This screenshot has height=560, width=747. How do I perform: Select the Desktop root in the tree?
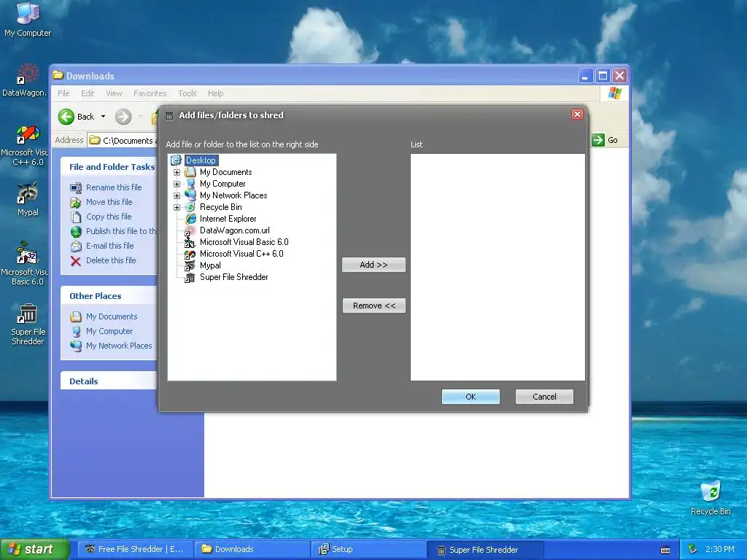(x=201, y=160)
